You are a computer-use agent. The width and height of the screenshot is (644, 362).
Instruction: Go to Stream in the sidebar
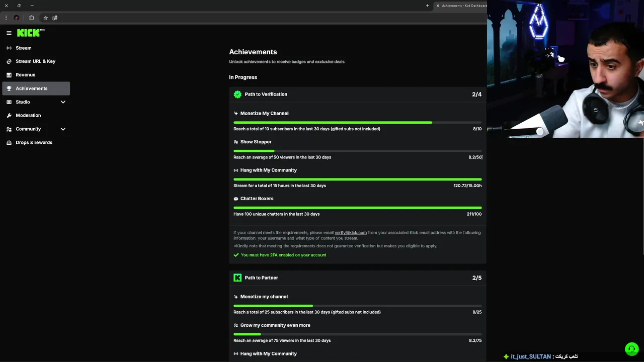pos(24,48)
